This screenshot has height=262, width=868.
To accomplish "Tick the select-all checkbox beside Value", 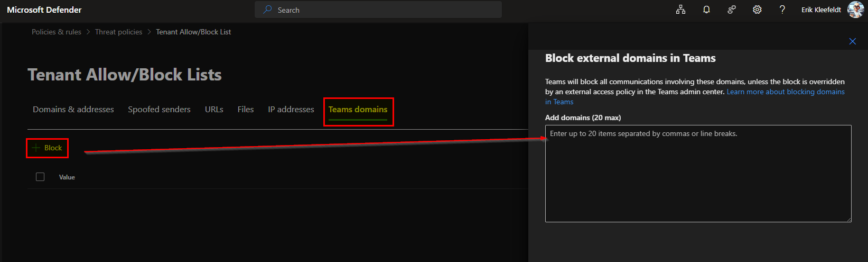I will point(40,177).
